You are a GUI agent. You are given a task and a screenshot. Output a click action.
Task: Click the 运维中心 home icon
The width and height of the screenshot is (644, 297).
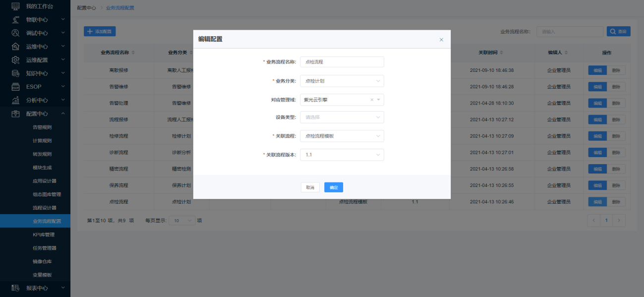[15, 47]
